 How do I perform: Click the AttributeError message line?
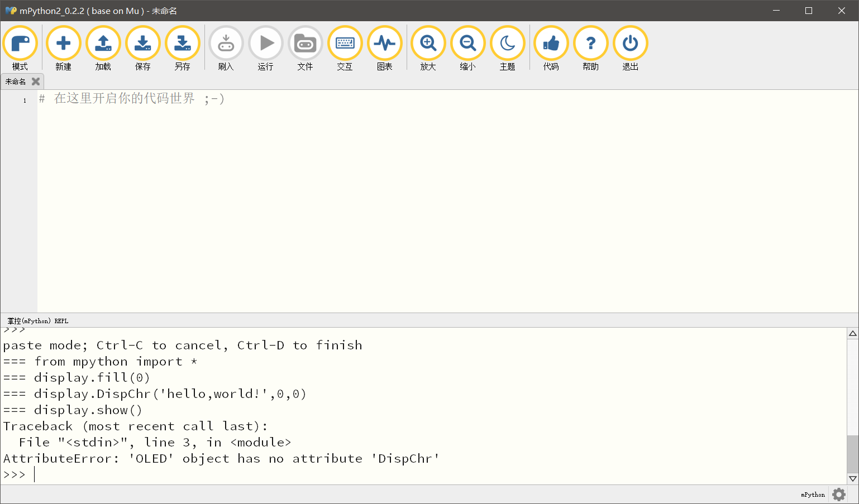pos(221,458)
